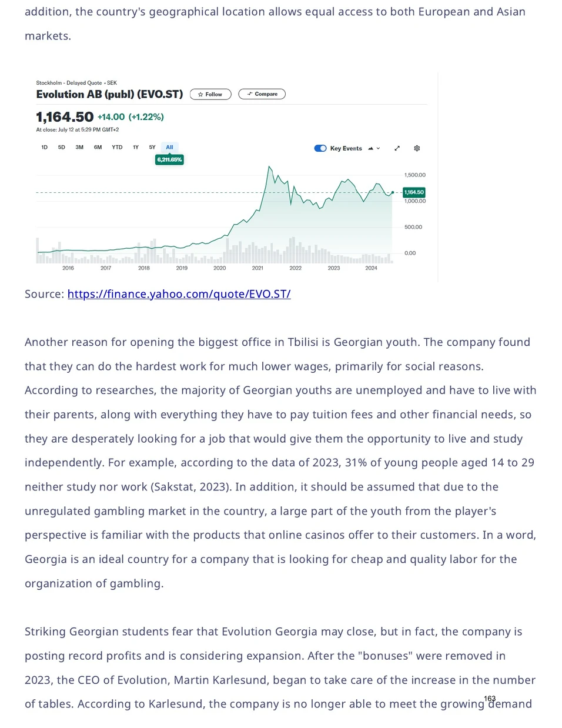Select the 6M chart range
Screen dimensions: 562x728
point(98,148)
